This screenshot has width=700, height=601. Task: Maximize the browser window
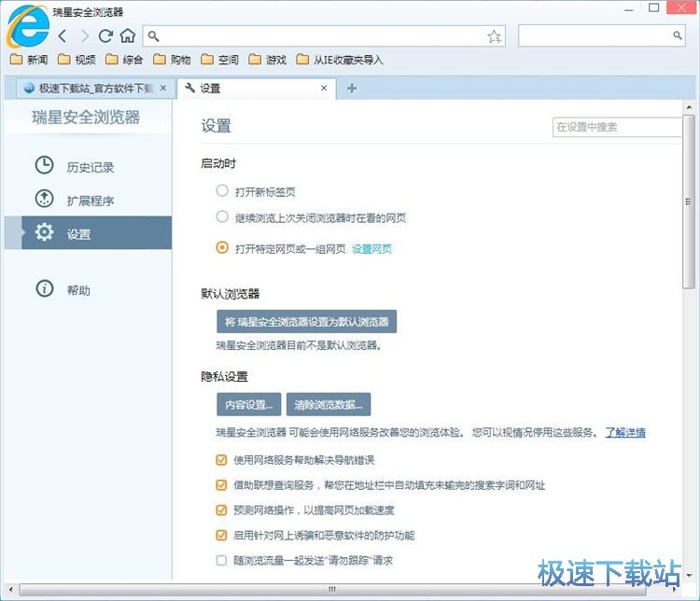653,8
